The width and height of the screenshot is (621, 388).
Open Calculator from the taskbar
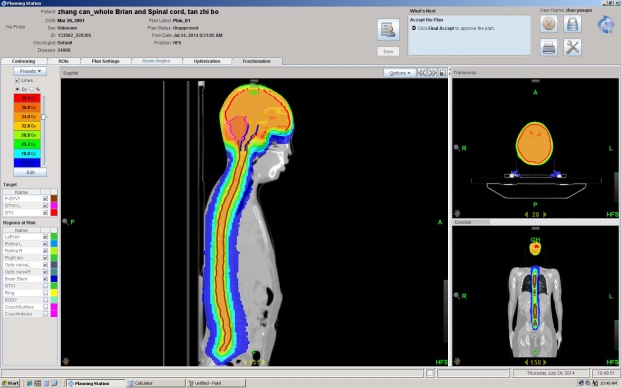click(155, 383)
